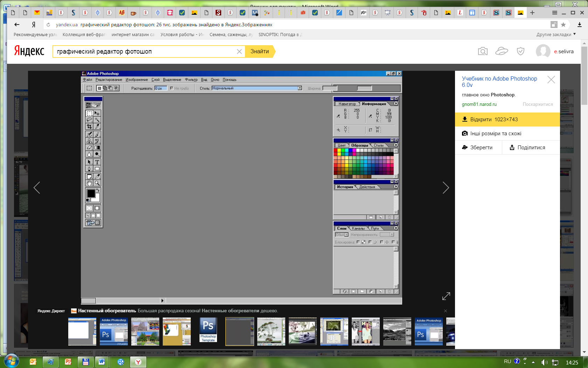The image size is (588, 368).
Task: Show hidden tray icons with the up arrow
Action: [x=533, y=362]
